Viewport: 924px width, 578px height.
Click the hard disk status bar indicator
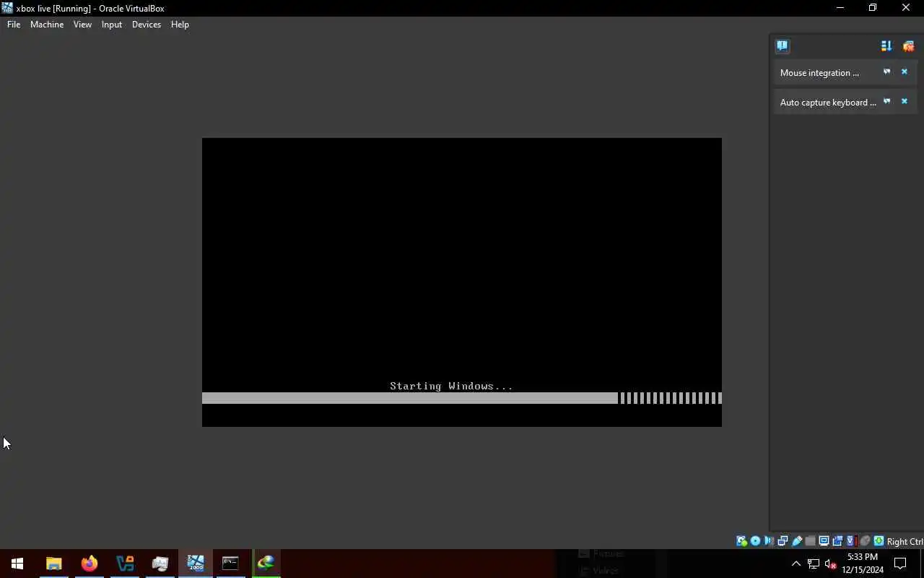[x=741, y=541]
